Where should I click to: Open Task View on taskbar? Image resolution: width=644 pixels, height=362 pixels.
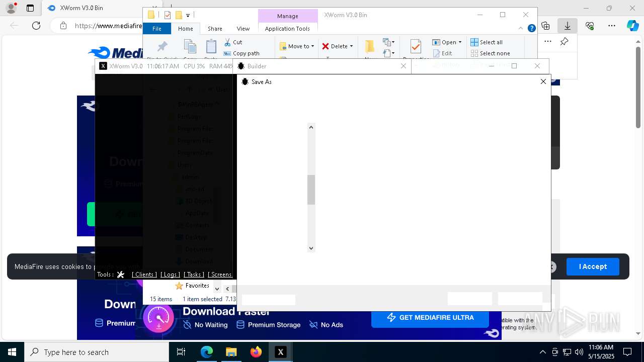[181, 352]
